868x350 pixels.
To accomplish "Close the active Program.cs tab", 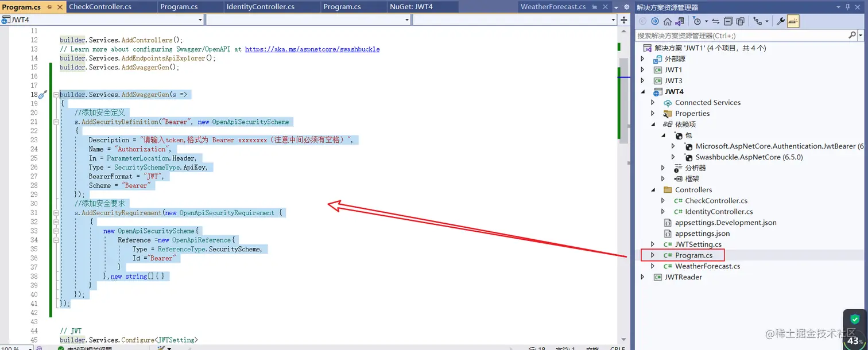I will pyautogui.click(x=59, y=7).
